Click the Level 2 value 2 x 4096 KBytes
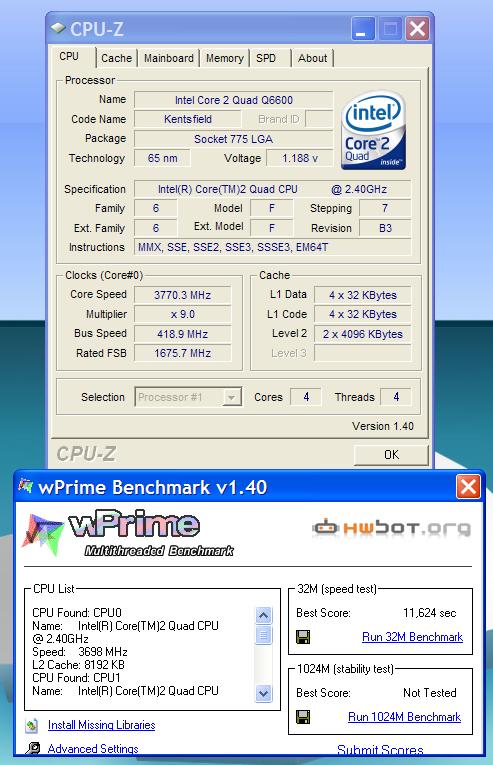This screenshot has height=765, width=493. (363, 334)
